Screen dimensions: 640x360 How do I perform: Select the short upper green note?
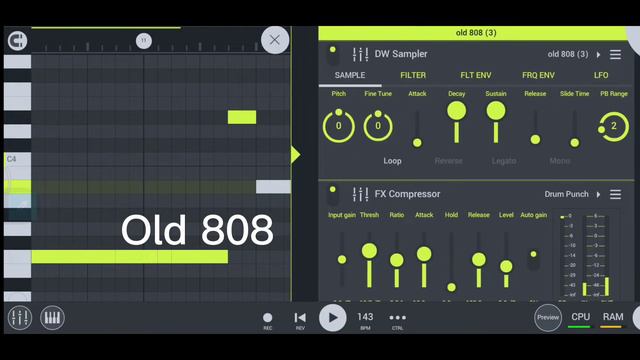click(x=242, y=117)
